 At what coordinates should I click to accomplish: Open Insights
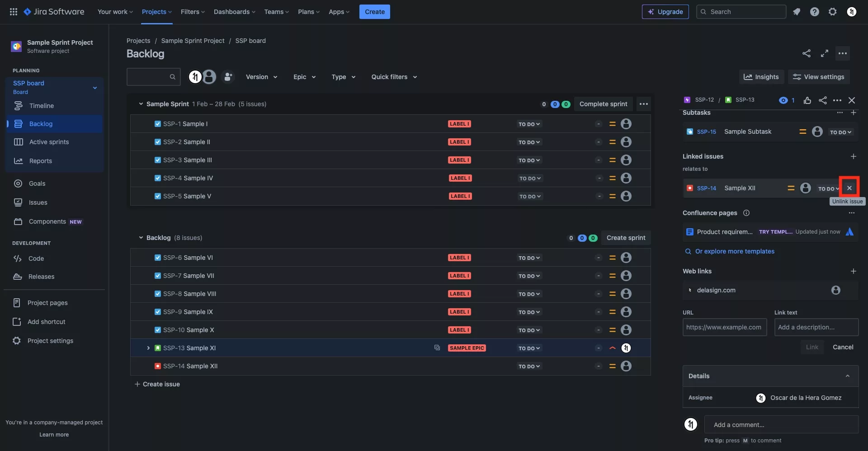[x=761, y=77]
